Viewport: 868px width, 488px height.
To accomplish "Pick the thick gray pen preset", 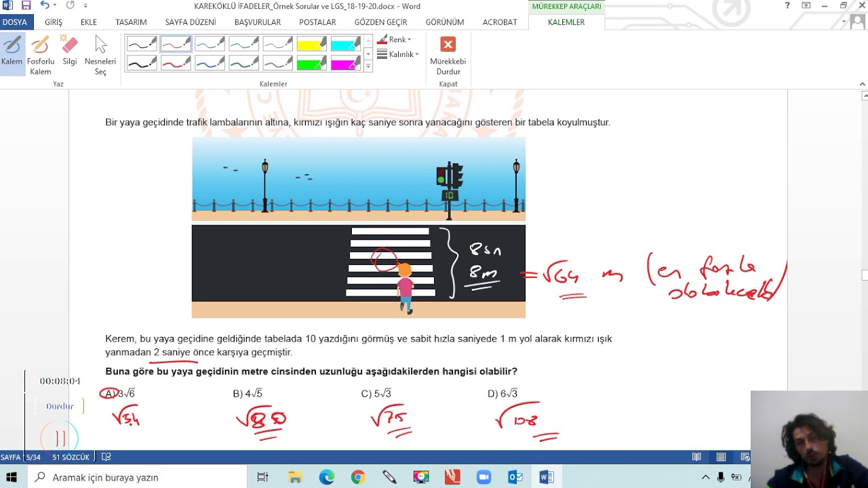I will click(x=278, y=62).
